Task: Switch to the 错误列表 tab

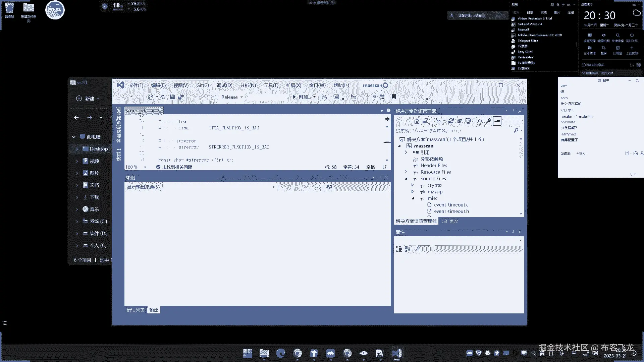Action: coord(136,310)
